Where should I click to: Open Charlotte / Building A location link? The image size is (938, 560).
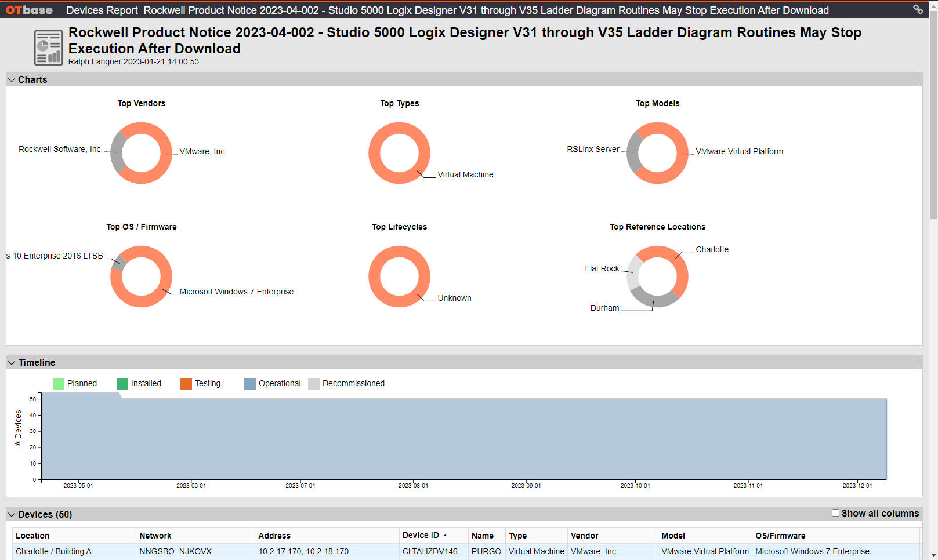(x=53, y=551)
